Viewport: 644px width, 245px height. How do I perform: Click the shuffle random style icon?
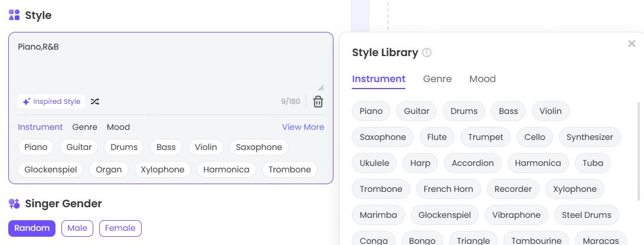[x=95, y=102]
